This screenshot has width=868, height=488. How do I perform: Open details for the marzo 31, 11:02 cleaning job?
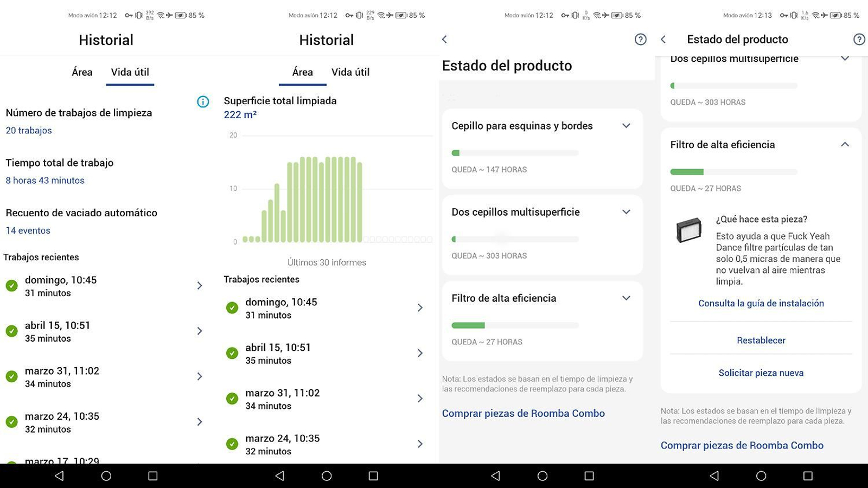point(200,376)
